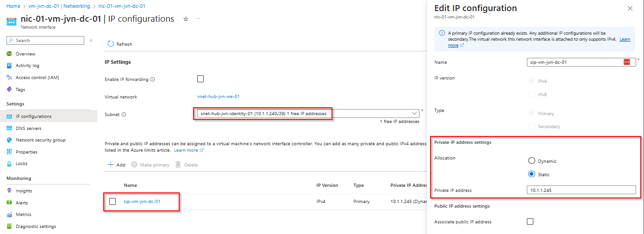Viewport: 644px width, 234px height.
Task: Select Dynamic allocation radio button
Action: click(531, 161)
